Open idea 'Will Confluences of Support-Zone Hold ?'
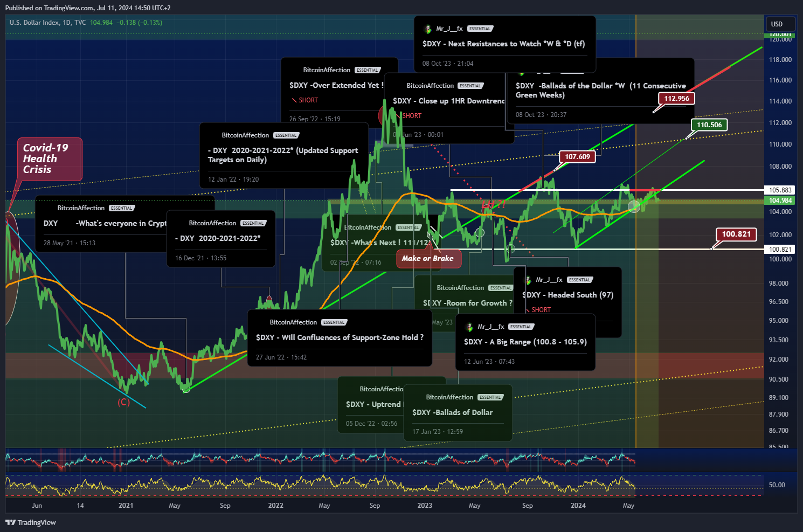The height and width of the screenshot is (532, 803). pos(340,337)
